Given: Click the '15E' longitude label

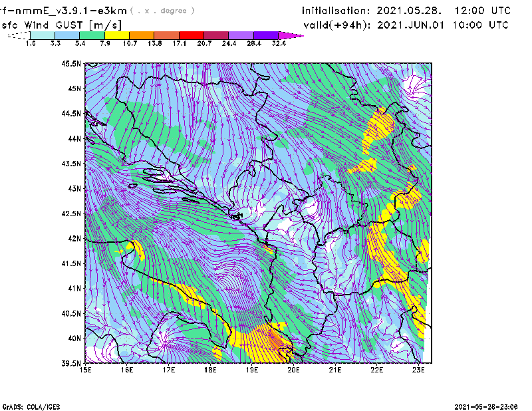Looking at the screenshot, I should (x=85, y=370).
